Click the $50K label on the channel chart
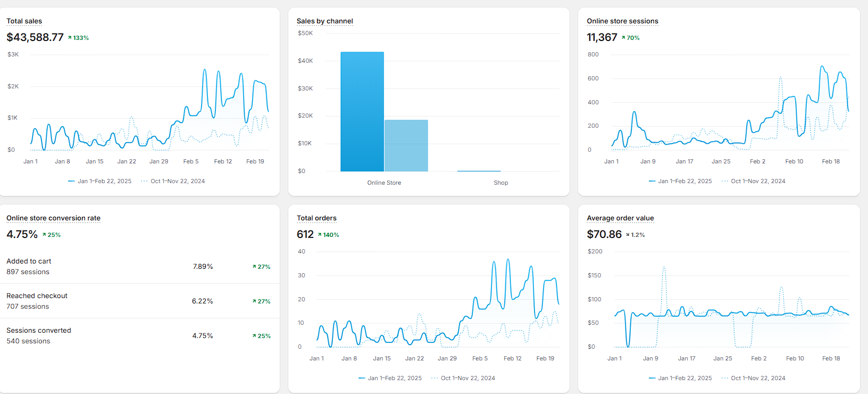Screen dimensions: 868x394 (x=305, y=33)
